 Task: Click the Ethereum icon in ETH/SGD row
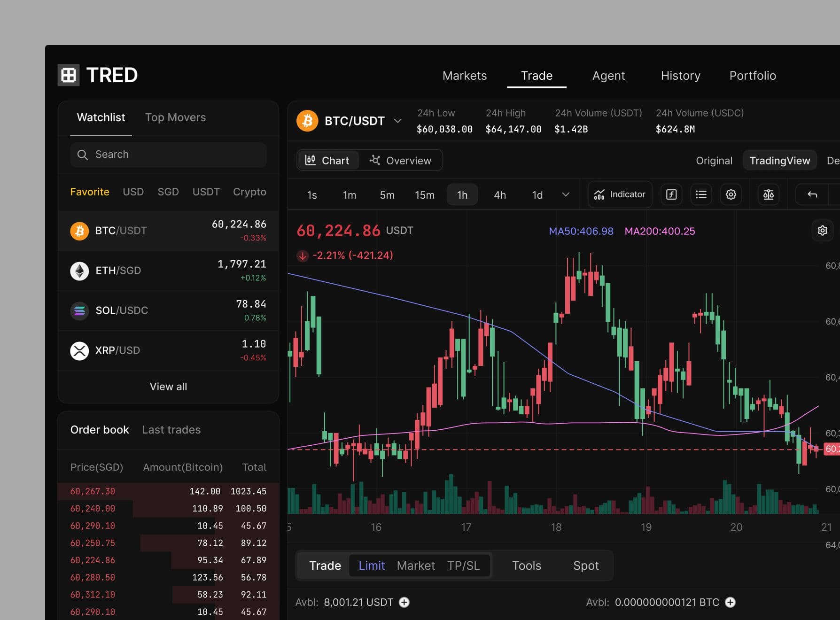pos(79,271)
